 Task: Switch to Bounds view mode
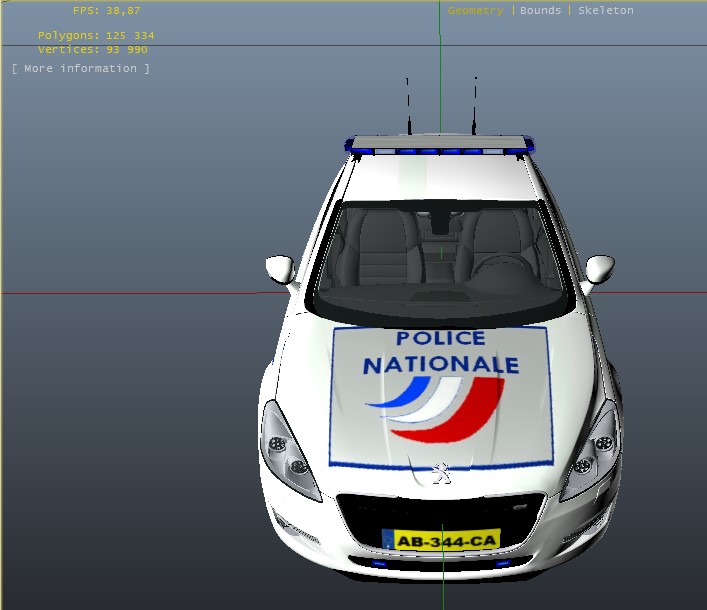pos(540,10)
